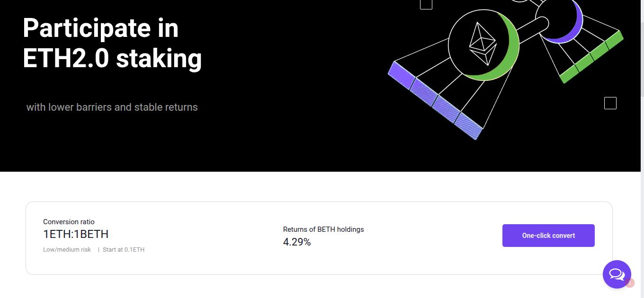
Task: Click the "Conversion ratio" label
Action: [x=69, y=222]
